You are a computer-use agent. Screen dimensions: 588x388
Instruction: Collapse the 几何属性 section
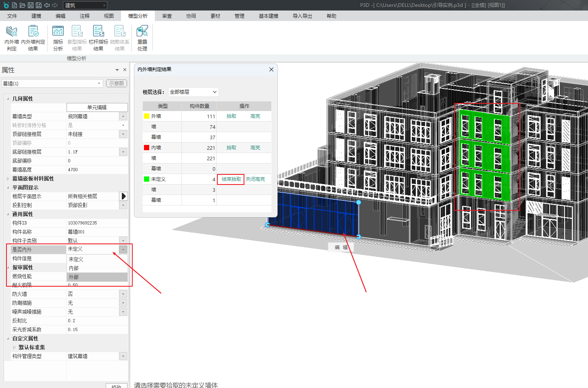point(8,99)
